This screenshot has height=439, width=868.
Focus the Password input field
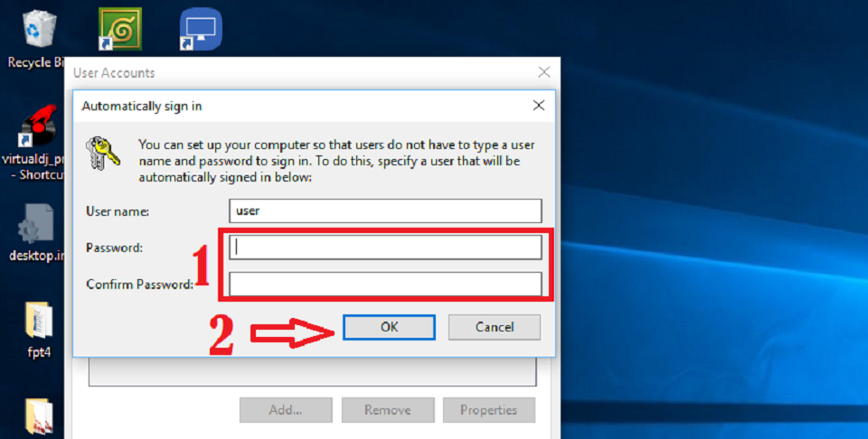coord(385,248)
